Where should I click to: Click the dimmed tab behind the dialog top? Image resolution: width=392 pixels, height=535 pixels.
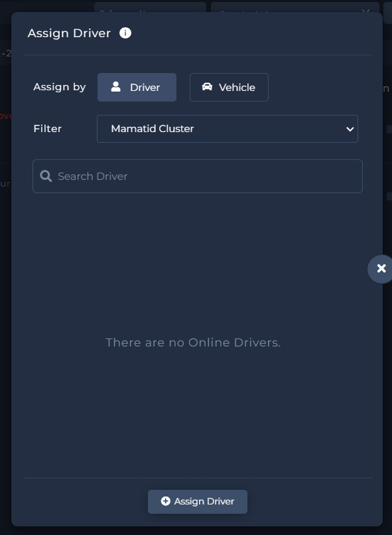coord(150,7)
